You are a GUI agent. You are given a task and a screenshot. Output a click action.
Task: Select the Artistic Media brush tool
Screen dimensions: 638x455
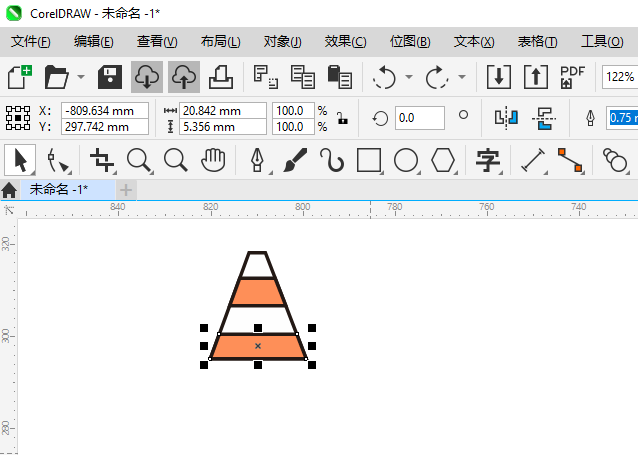pos(295,160)
